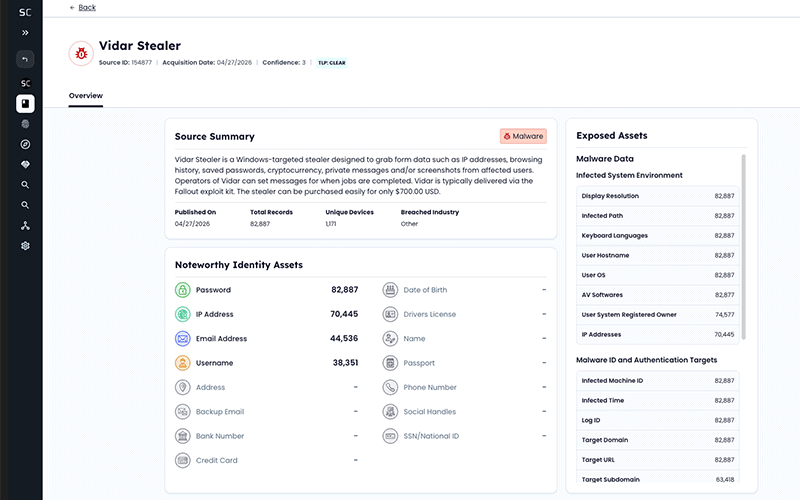Click the Breached Industry value Other
This screenshot has width=800, height=500.
pos(409,223)
